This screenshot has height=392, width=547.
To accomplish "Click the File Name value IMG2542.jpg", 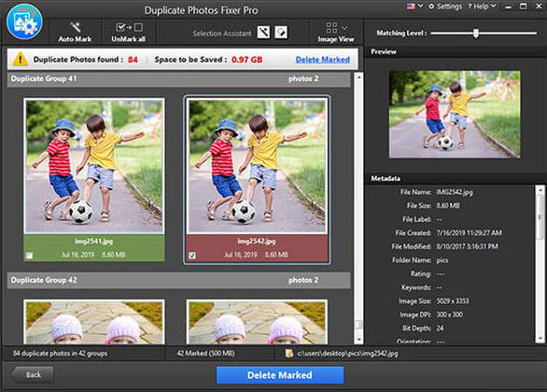I will [455, 192].
